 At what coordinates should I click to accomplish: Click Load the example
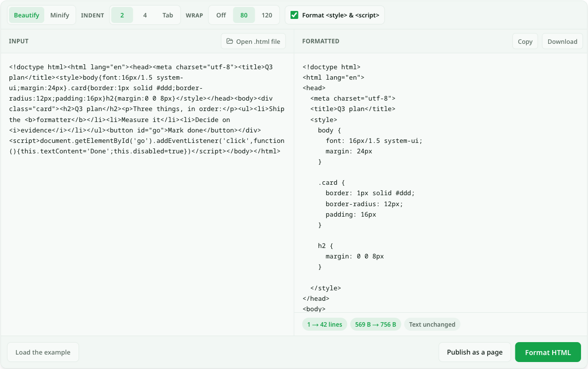43,352
